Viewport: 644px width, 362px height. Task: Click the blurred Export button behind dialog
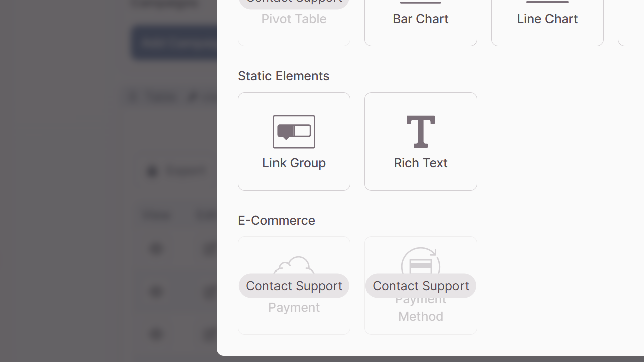tap(176, 171)
